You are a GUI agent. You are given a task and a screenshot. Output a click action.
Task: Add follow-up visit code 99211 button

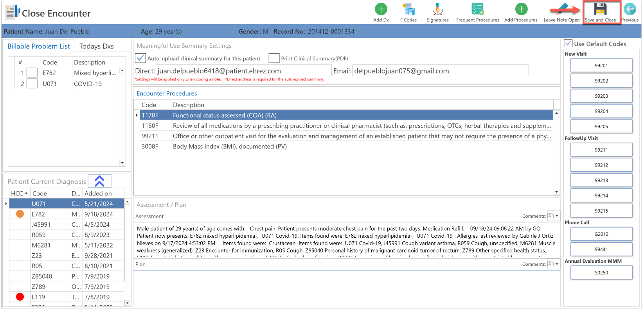(601, 150)
